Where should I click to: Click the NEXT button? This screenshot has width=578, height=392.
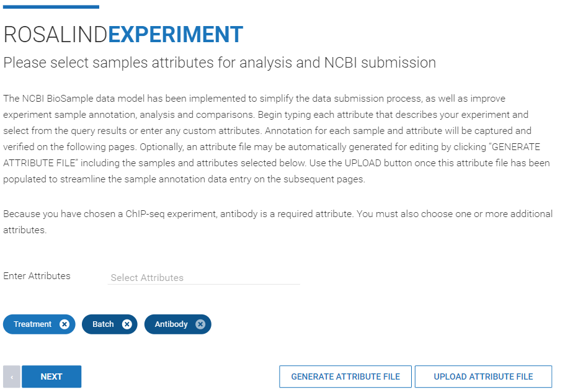tap(51, 376)
